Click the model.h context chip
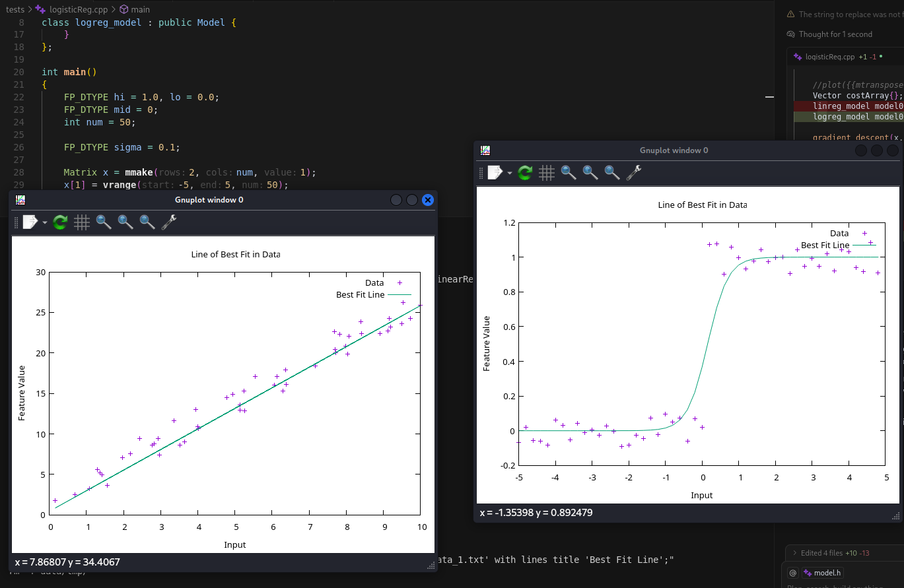 coord(823,573)
